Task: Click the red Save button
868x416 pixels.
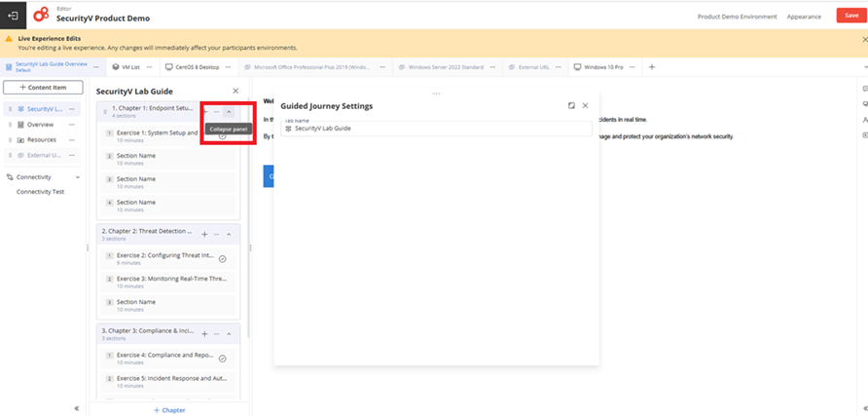Action: pyautogui.click(x=851, y=16)
